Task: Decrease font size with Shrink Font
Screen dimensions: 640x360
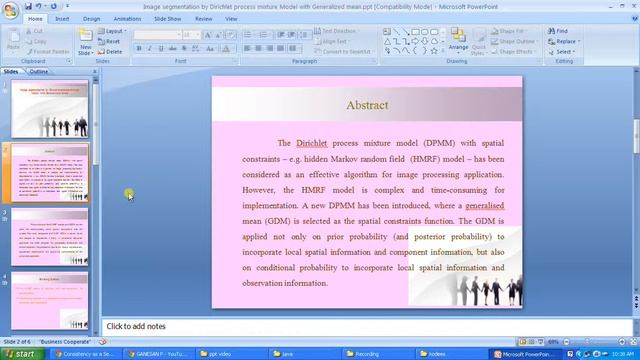Action: tap(218, 35)
